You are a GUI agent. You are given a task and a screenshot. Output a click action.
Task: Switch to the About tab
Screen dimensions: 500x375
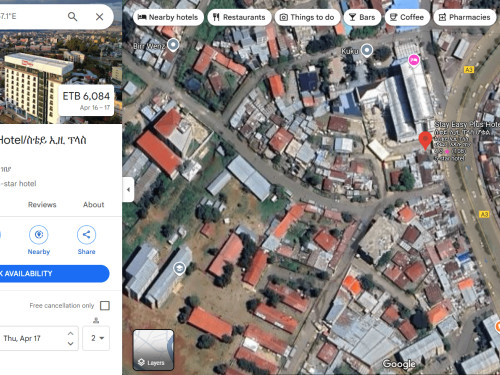(94, 205)
